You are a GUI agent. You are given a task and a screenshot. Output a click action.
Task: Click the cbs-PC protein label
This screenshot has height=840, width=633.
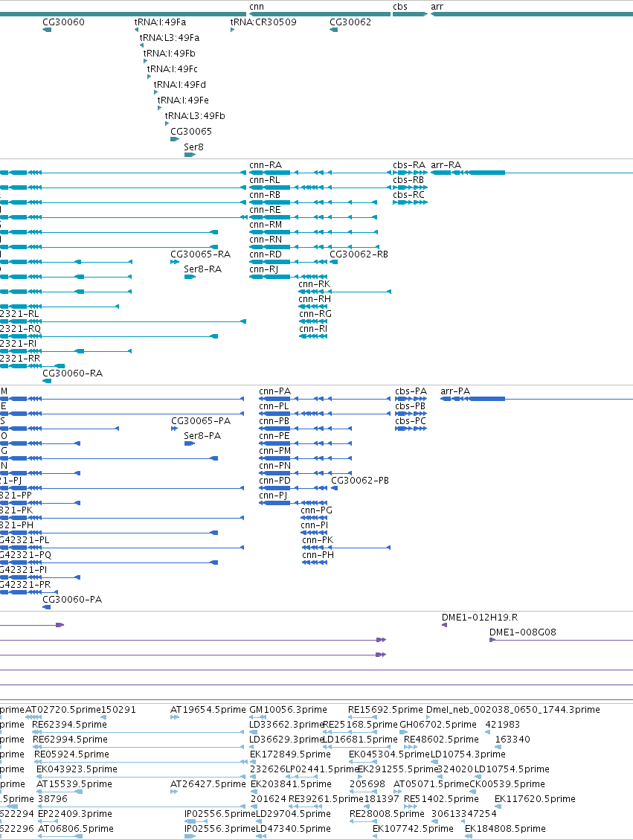pos(411,421)
